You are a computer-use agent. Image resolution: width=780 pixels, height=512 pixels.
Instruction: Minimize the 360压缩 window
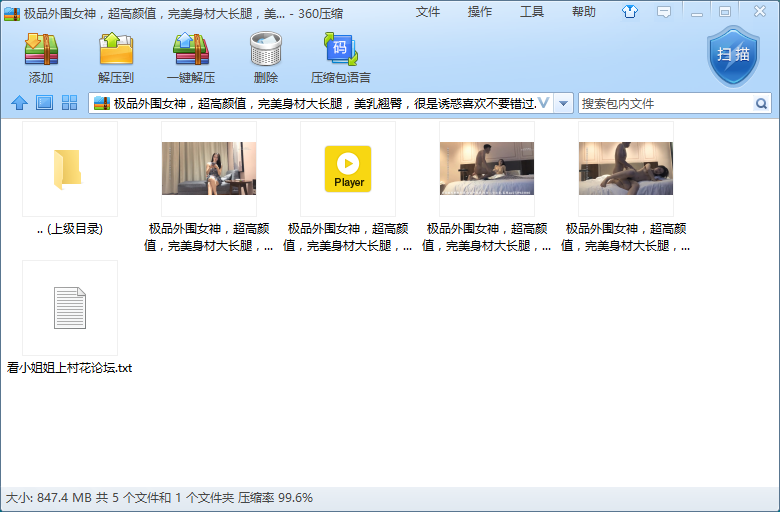tap(697, 12)
